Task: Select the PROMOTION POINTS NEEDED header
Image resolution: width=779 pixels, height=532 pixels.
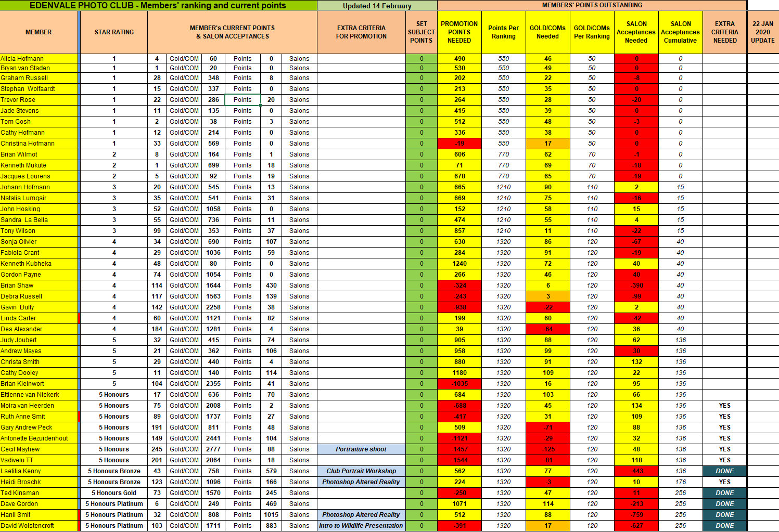Action: tap(459, 32)
